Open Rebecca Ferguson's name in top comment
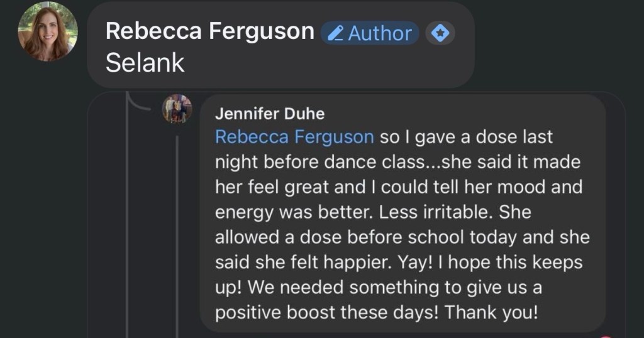This screenshot has height=338, width=644. pyautogui.click(x=210, y=31)
